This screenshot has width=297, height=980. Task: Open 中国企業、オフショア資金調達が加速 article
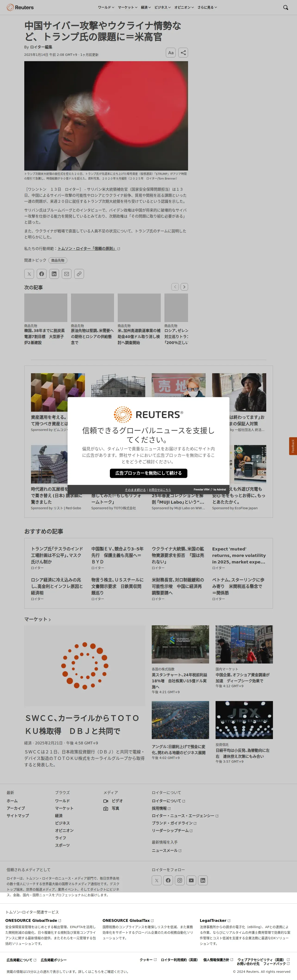tap(243, 678)
